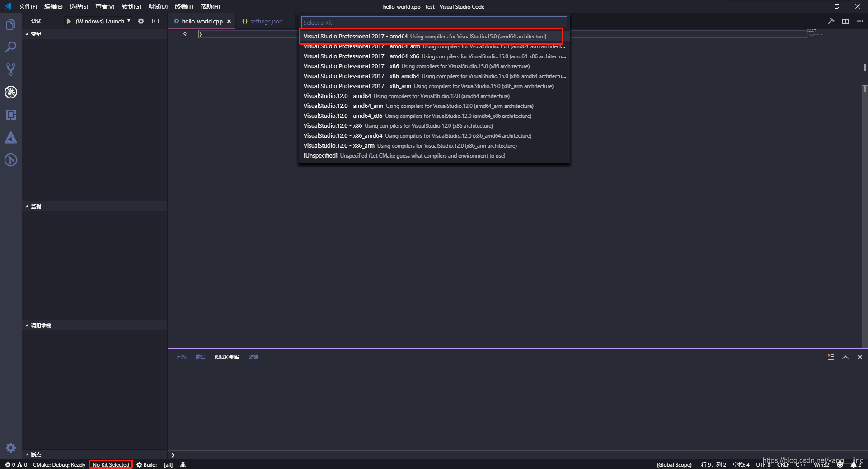Switch to the 问题 panel tab
This screenshot has height=469, width=868.
click(x=182, y=357)
